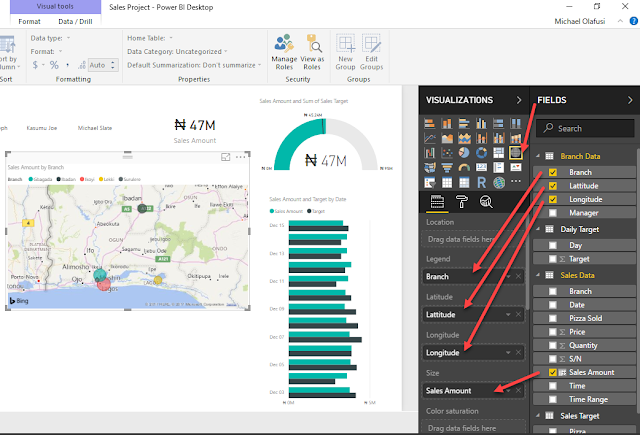Collapse the Fields pane chevron

[x=630, y=100]
